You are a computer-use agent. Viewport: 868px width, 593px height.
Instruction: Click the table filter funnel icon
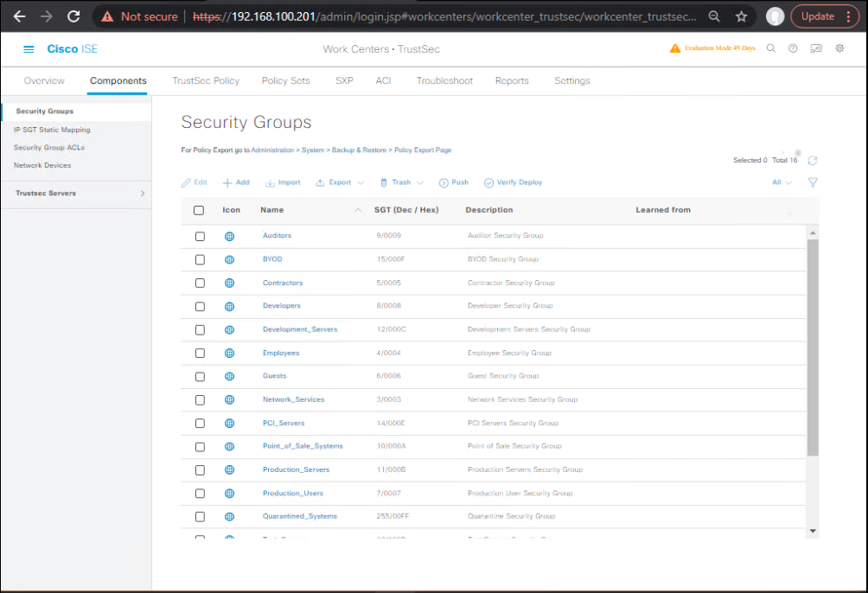coord(813,182)
